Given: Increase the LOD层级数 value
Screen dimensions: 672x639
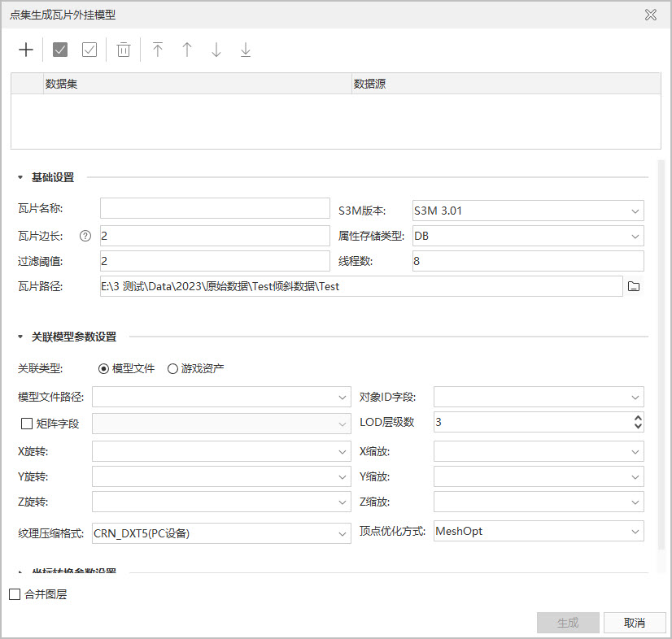Looking at the screenshot, I should tap(638, 418).
